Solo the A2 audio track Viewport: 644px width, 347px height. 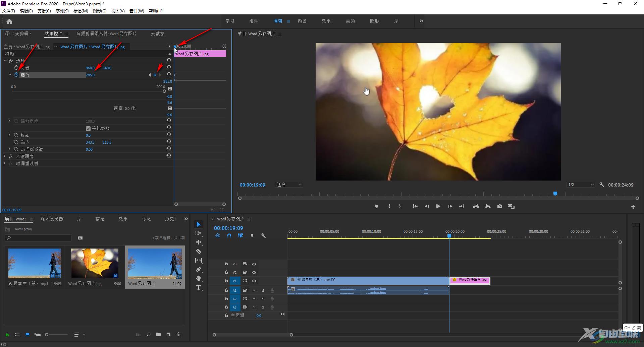coord(263,299)
